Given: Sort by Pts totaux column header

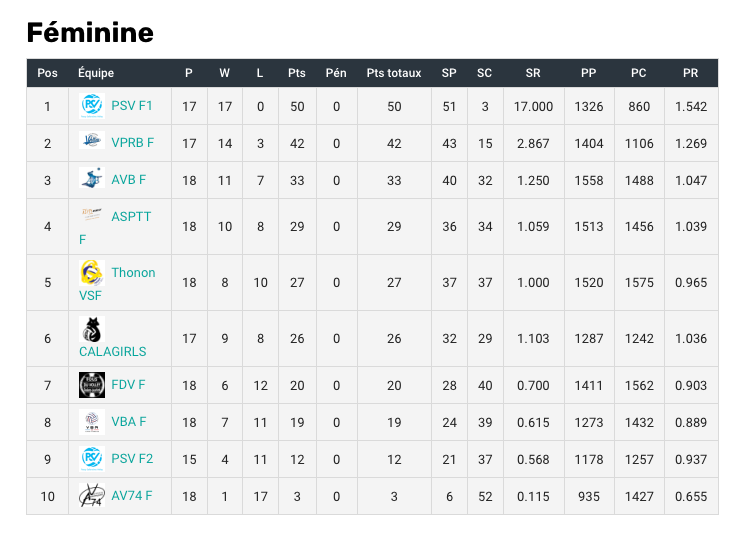Looking at the screenshot, I should 394,73.
